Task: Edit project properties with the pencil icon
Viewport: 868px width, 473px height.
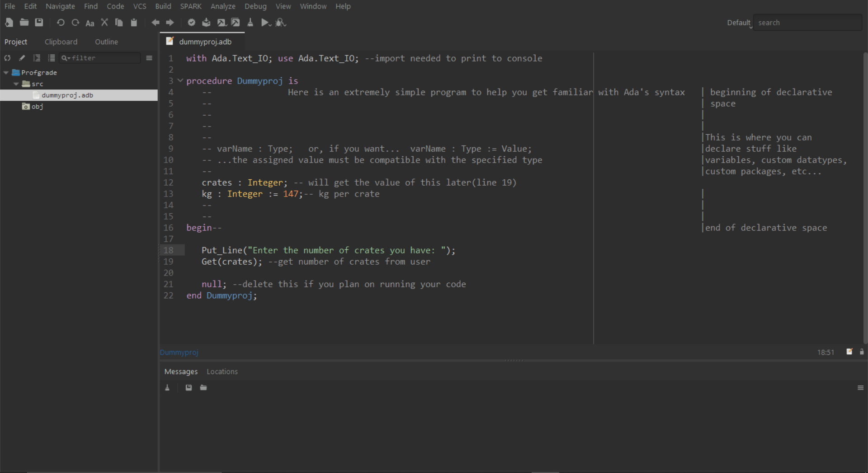Action: (22, 58)
